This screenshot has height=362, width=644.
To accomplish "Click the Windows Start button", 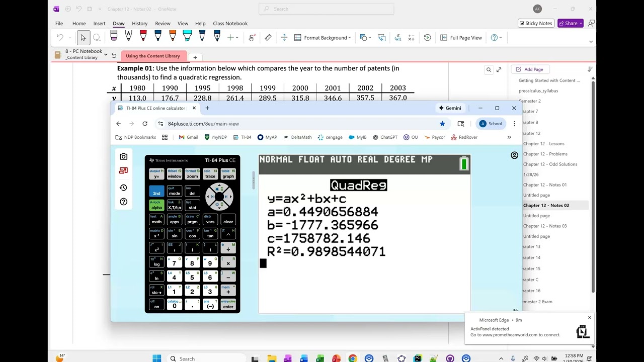I will point(157,358).
